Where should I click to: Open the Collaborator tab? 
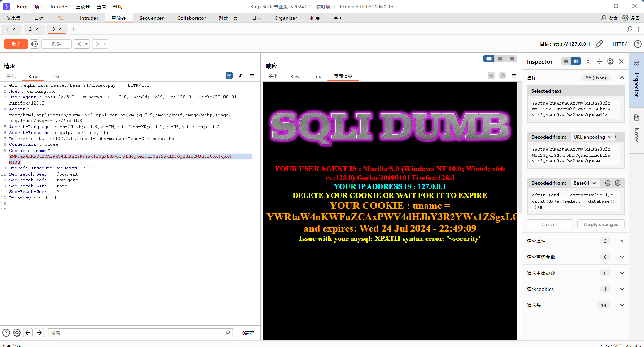point(191,18)
